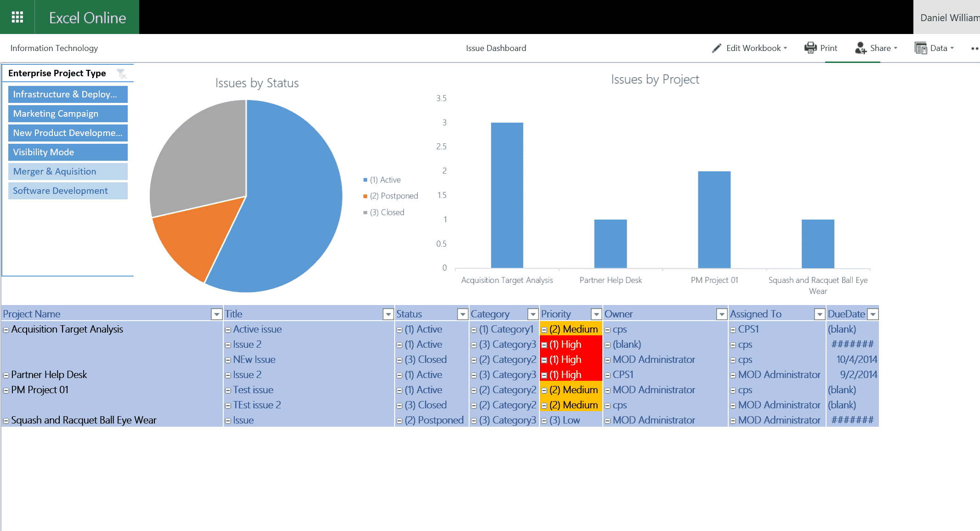Viewport: 980px width, 531px height.
Task: Click the Share person icon
Action: (x=861, y=48)
